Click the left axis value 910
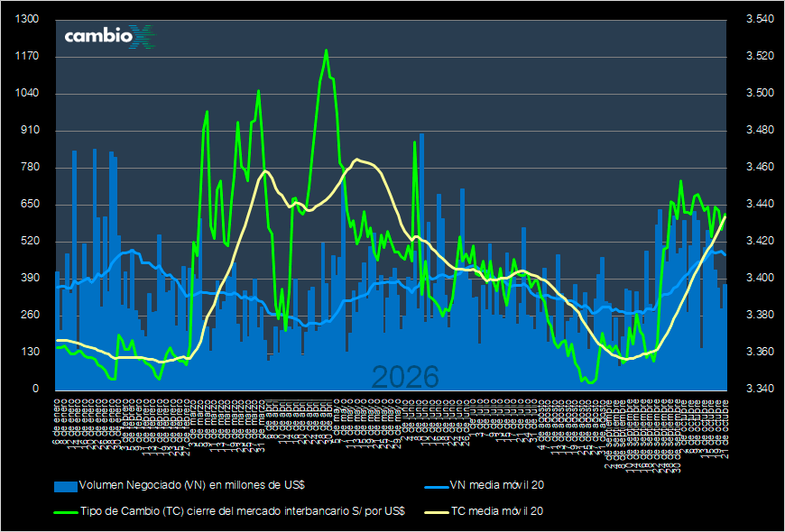Screen dimensions: 785x532 tap(30, 131)
